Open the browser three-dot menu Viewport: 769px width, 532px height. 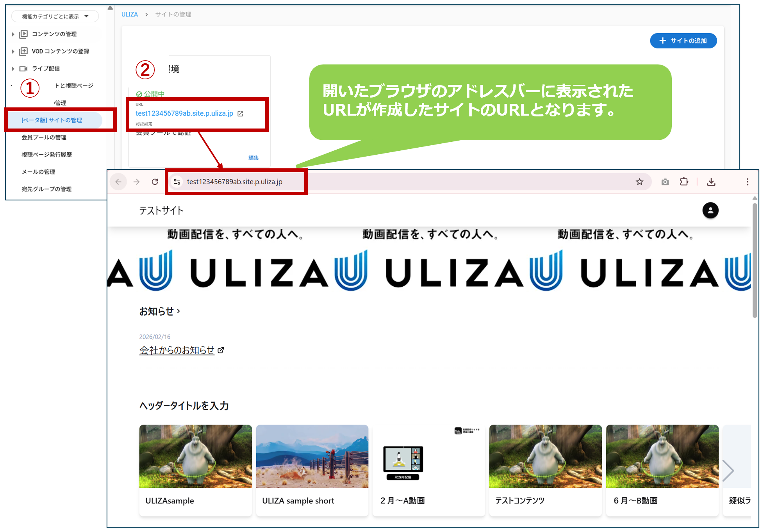coord(747,182)
